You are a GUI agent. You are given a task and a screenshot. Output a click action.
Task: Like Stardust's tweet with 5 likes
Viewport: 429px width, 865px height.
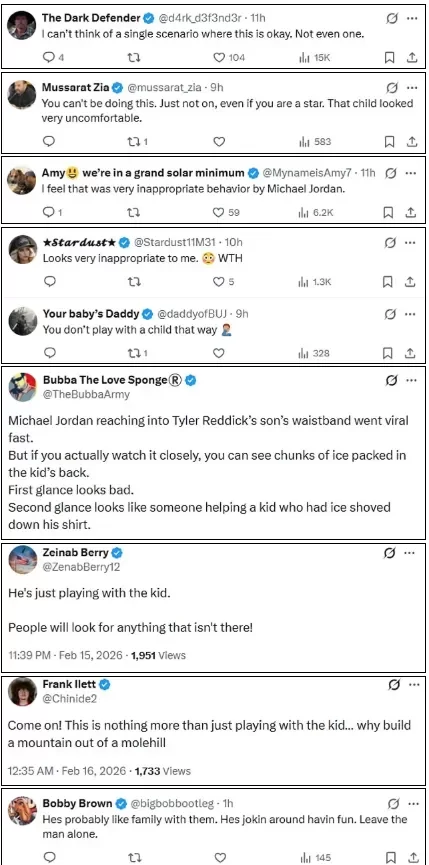[219, 282]
